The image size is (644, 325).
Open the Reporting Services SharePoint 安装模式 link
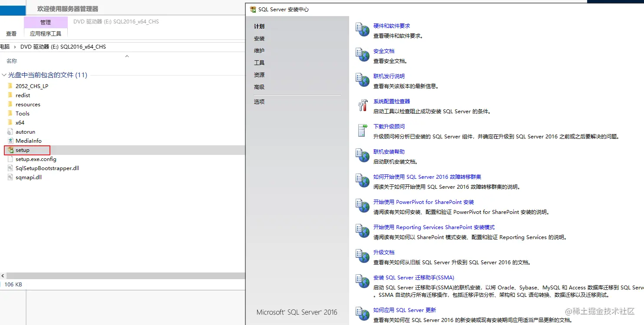pos(434,227)
